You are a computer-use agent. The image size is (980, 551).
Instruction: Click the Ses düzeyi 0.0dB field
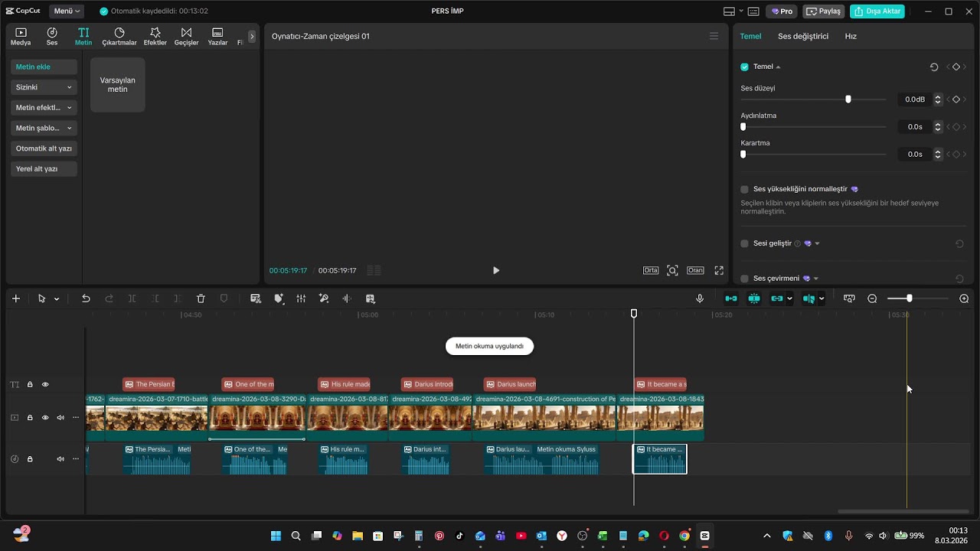pos(915,99)
